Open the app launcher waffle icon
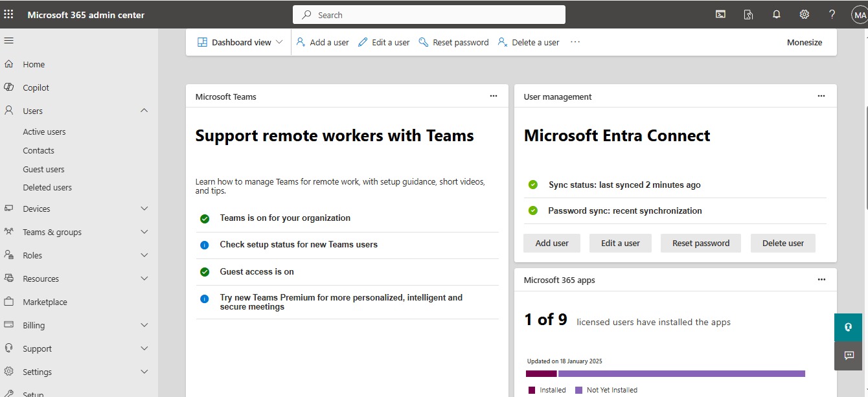868x397 pixels. click(x=9, y=15)
